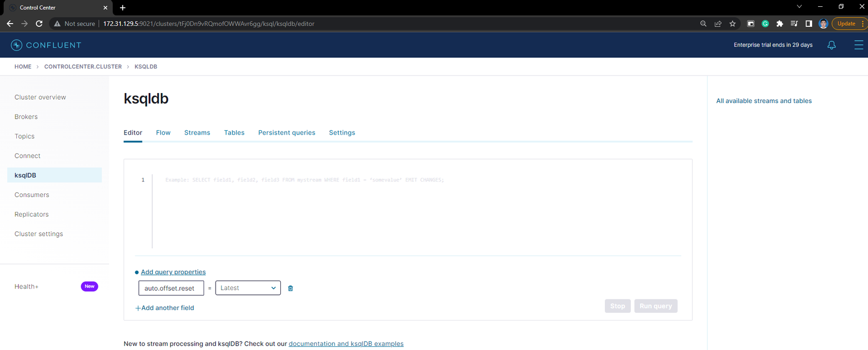Open the Extensions puzzle icon
This screenshot has width=868, height=350.
[x=780, y=24]
